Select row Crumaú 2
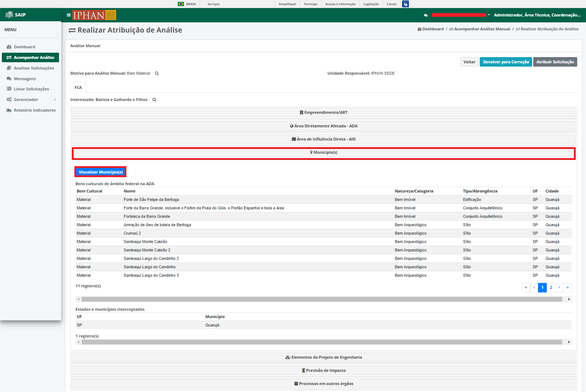 coord(324,233)
